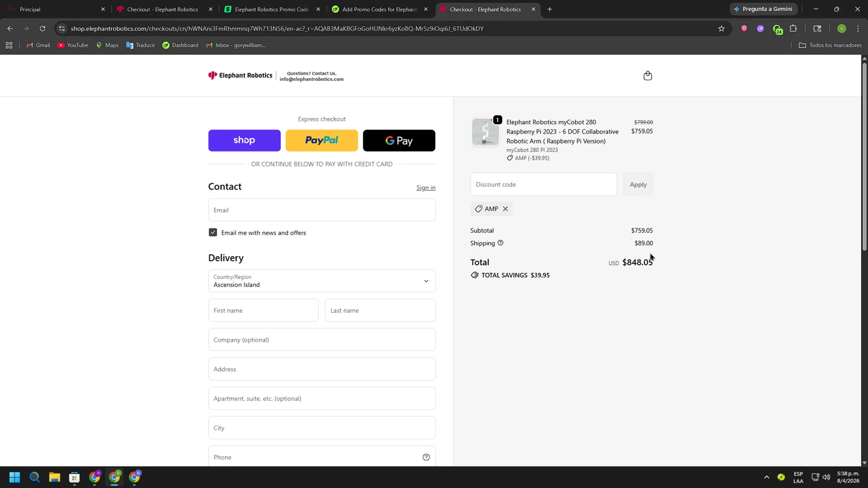
Task: Switch to Elephant Robotics Promo Code tab
Action: pyautogui.click(x=272, y=9)
